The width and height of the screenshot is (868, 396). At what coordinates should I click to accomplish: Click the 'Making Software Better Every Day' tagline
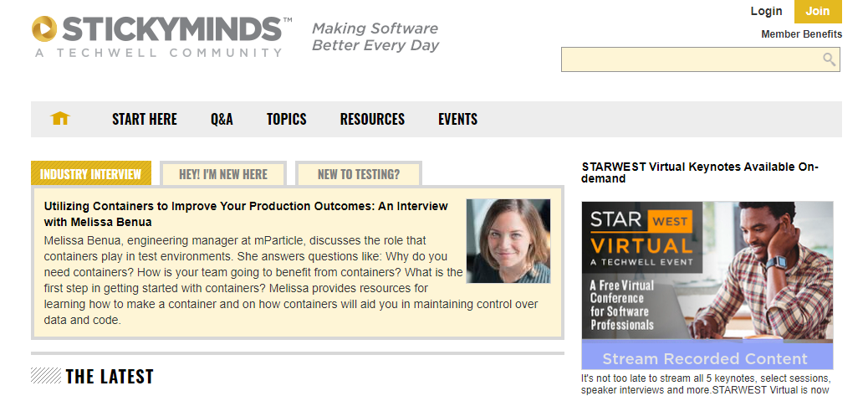375,37
